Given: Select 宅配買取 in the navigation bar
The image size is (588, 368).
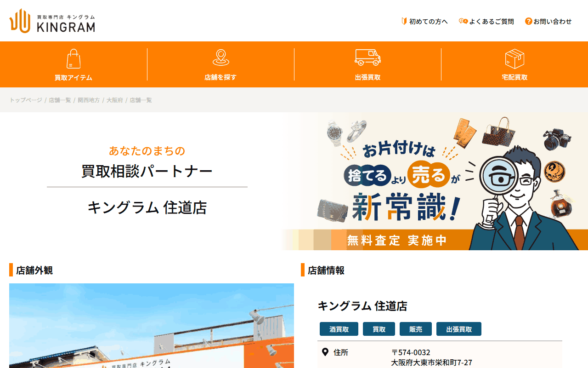Looking at the screenshot, I should point(514,64).
